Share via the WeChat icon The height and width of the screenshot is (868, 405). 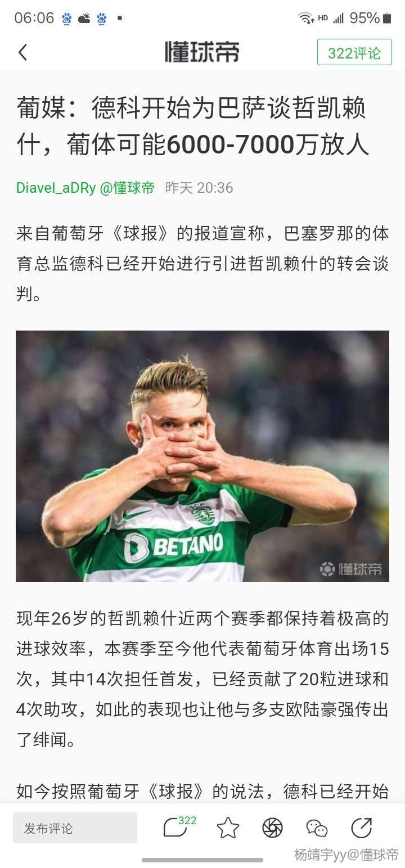pos(317,828)
